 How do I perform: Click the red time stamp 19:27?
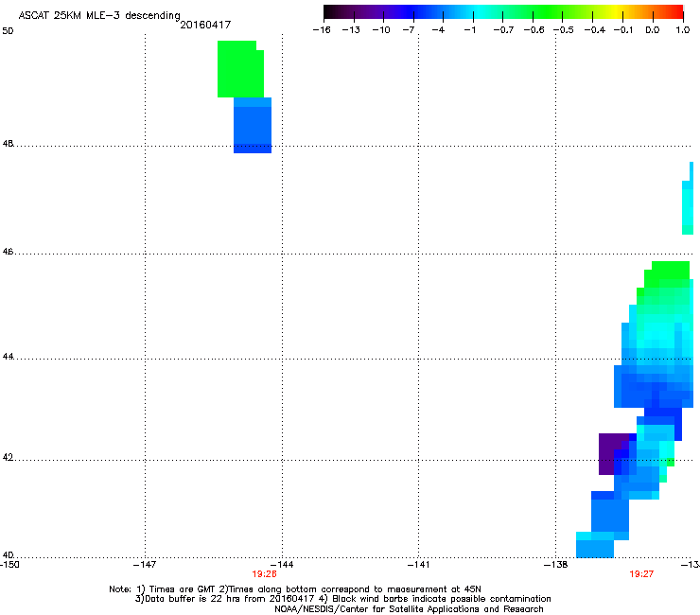pos(641,574)
